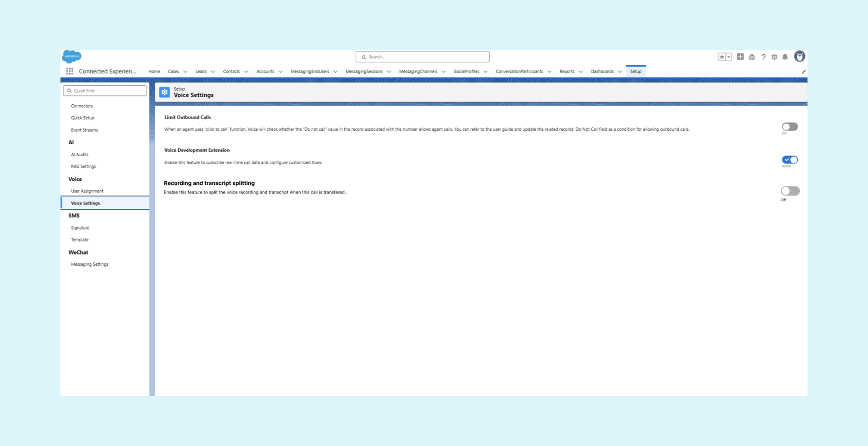
Task: Open the Reports tab
Action: (567, 71)
